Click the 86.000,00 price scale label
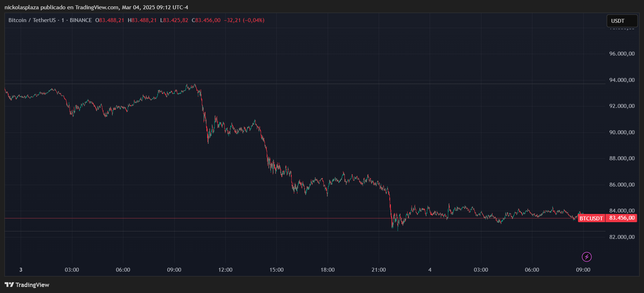 click(x=622, y=185)
